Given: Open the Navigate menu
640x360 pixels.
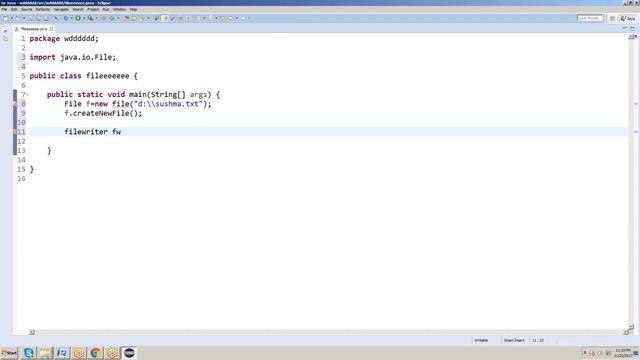Looking at the screenshot, I should (61, 9).
